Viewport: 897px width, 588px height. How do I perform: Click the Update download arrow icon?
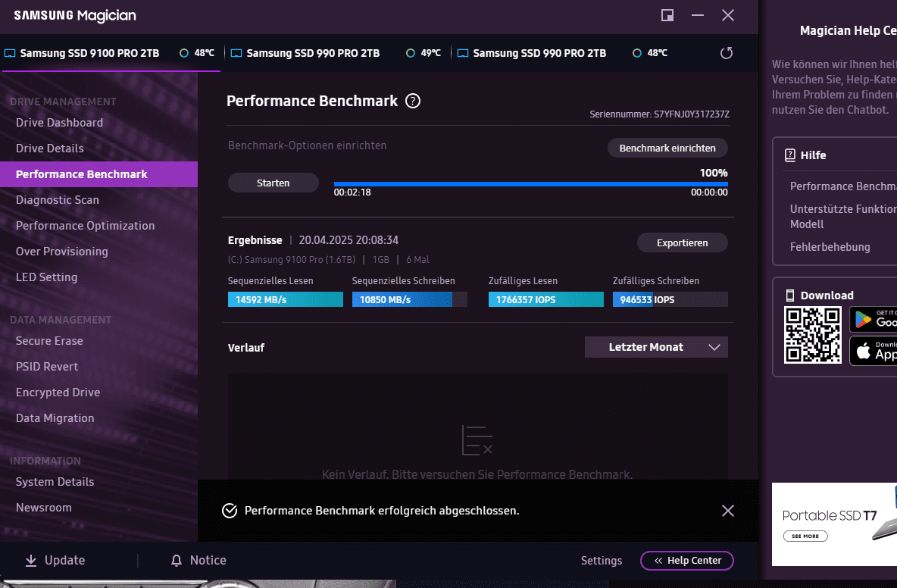coord(31,561)
